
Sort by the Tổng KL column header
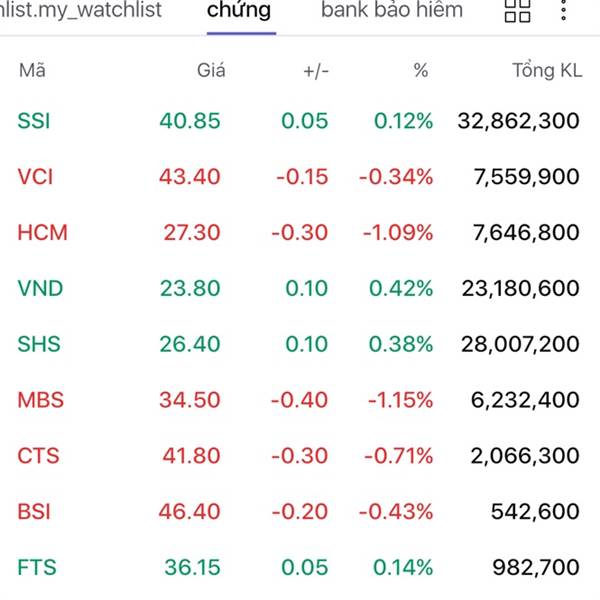coord(546,70)
